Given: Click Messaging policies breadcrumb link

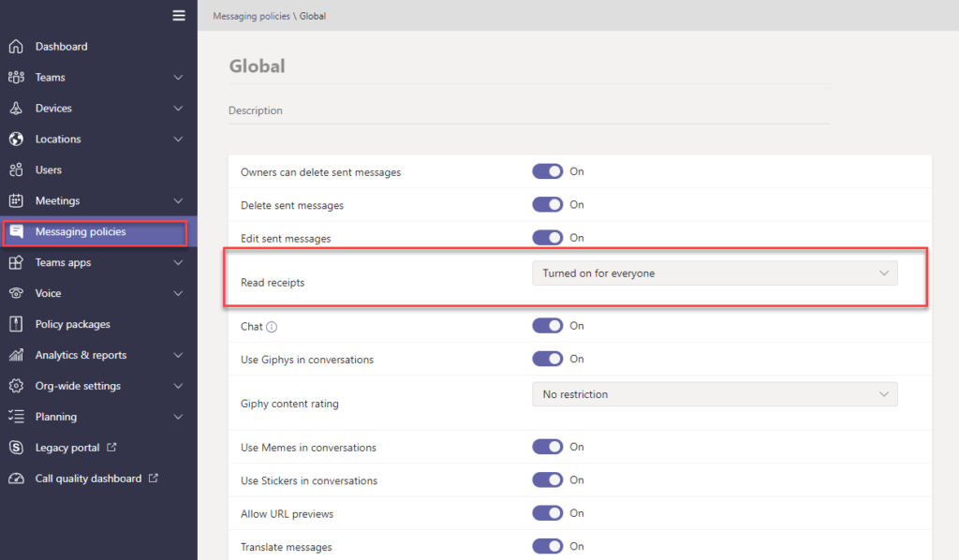Looking at the screenshot, I should [252, 16].
